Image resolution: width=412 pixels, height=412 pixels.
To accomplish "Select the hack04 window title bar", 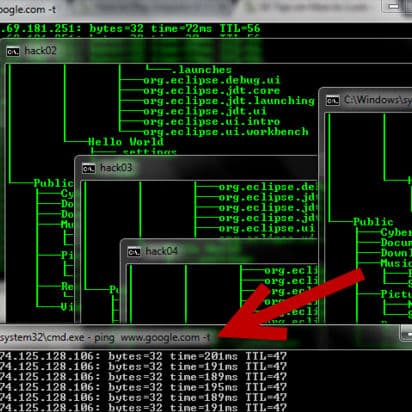I will (x=220, y=251).
